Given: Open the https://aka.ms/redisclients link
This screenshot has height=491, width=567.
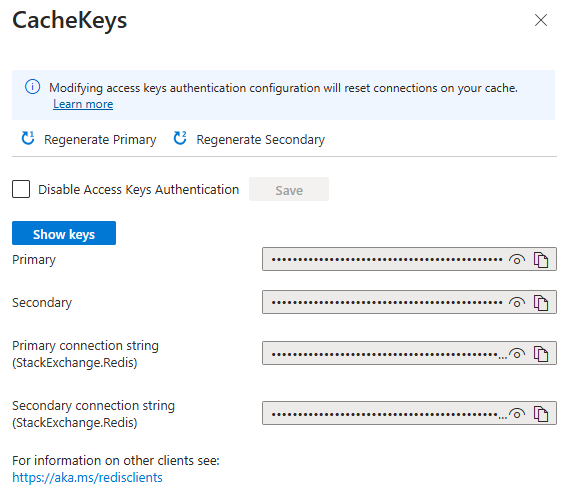Looking at the screenshot, I should 87,478.
